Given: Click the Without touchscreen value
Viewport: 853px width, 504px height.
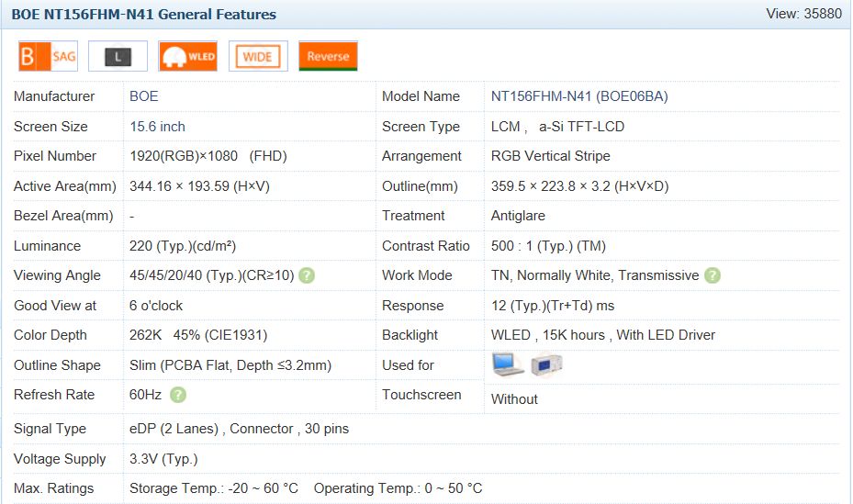Looking at the screenshot, I should [x=514, y=399].
